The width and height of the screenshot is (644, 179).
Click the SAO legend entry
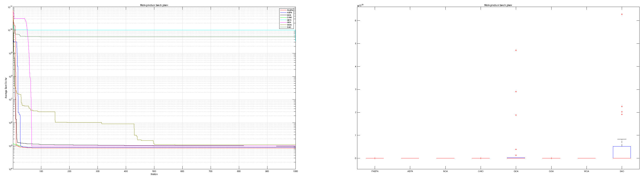point(289,27)
